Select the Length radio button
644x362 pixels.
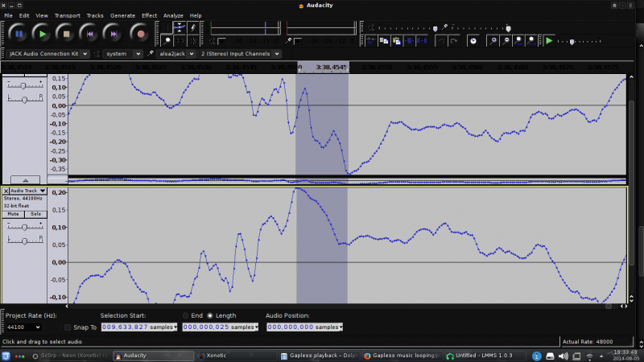[x=211, y=315]
